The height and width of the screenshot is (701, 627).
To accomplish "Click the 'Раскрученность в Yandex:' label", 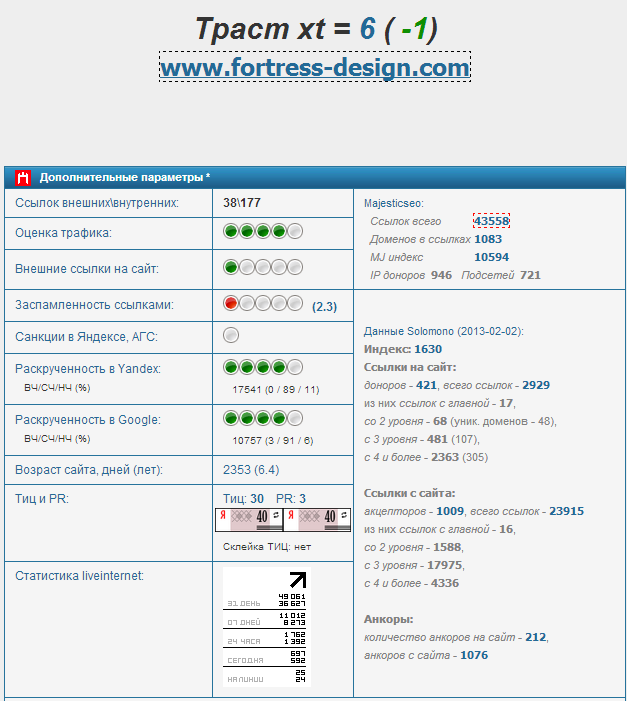I will (88, 369).
